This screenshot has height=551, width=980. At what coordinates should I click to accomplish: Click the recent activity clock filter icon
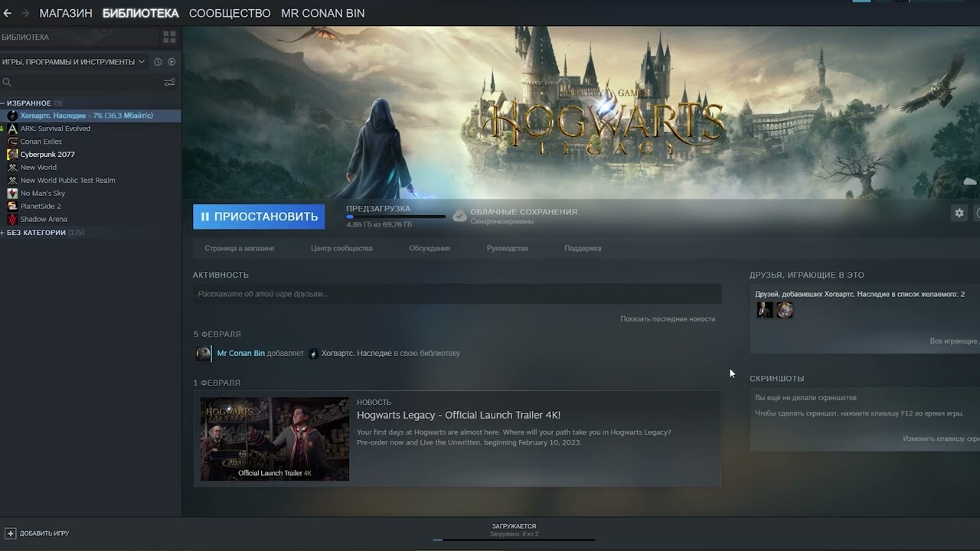[158, 62]
